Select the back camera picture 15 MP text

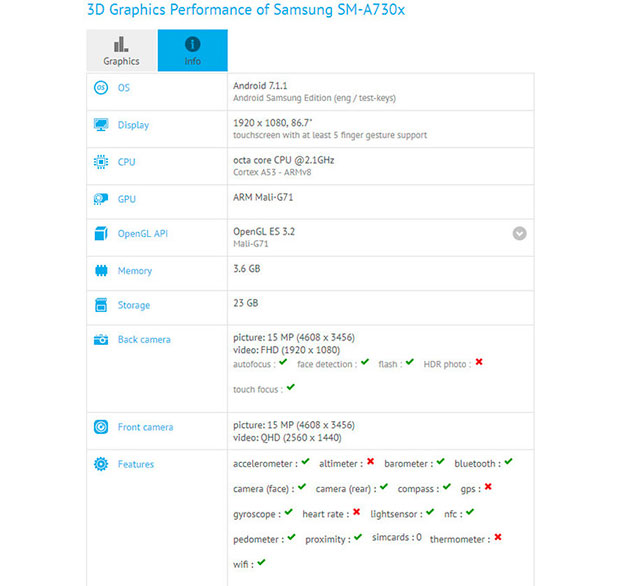point(294,338)
